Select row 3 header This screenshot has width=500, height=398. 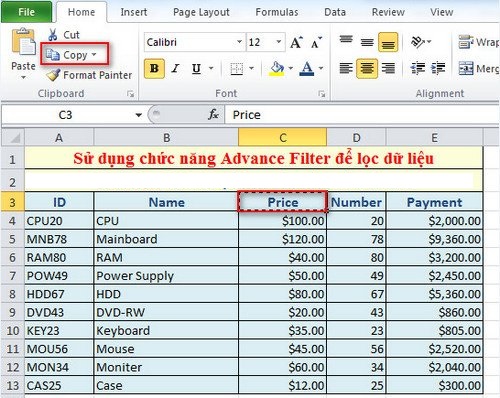pos(13,202)
